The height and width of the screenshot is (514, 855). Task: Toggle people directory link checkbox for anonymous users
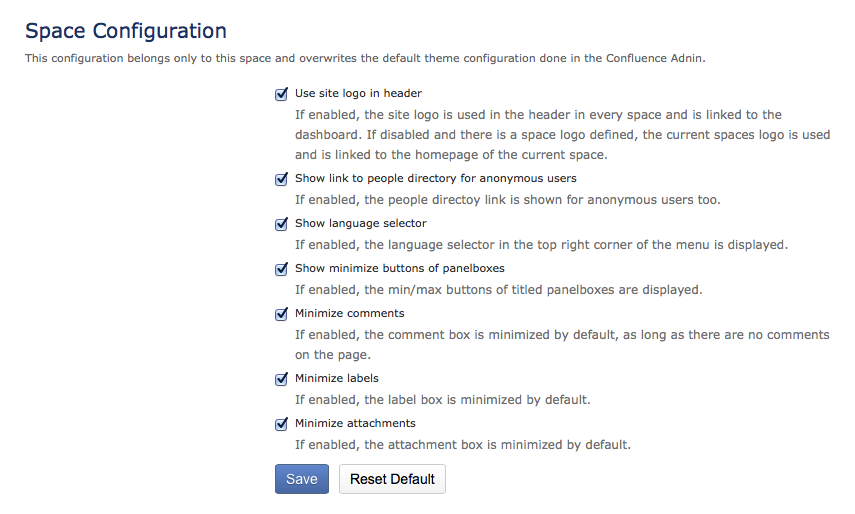(x=282, y=179)
